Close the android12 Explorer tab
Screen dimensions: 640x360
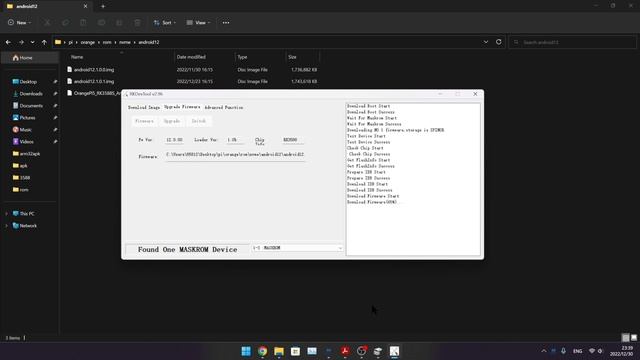[x=85, y=6]
